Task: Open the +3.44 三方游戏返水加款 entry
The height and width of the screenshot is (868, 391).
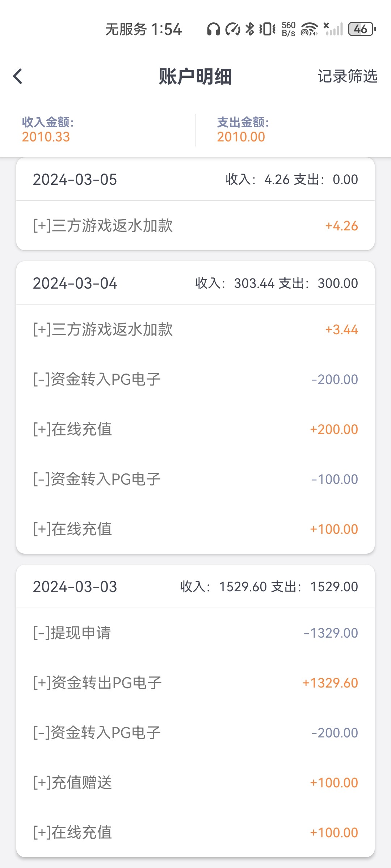Action: coord(195,329)
